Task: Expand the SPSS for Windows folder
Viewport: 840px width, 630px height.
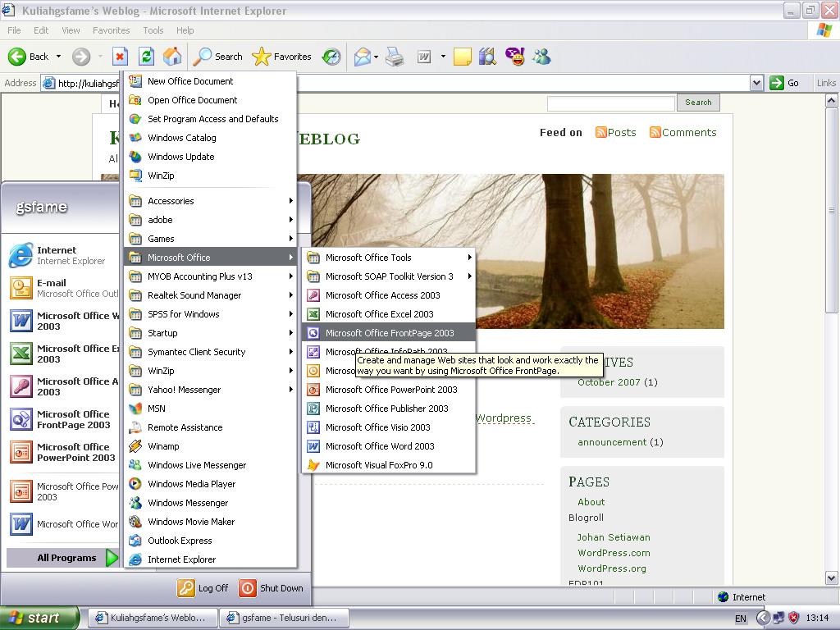Action: (x=211, y=314)
